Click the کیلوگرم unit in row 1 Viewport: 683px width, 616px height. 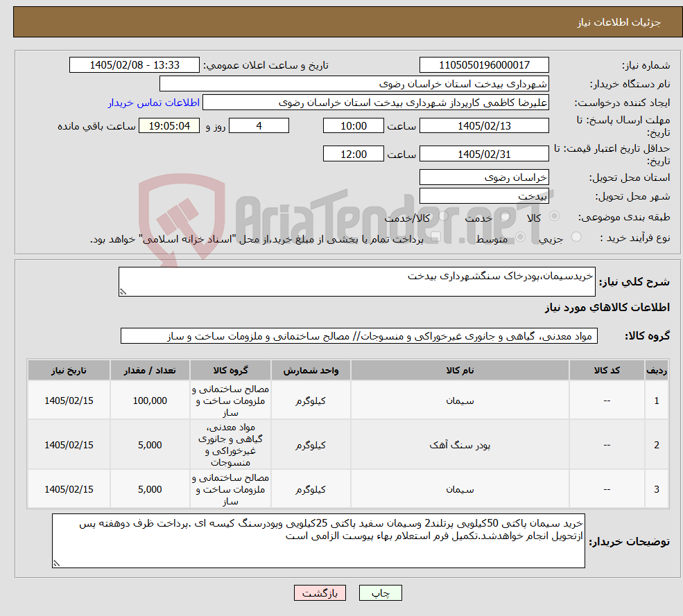pyautogui.click(x=311, y=401)
